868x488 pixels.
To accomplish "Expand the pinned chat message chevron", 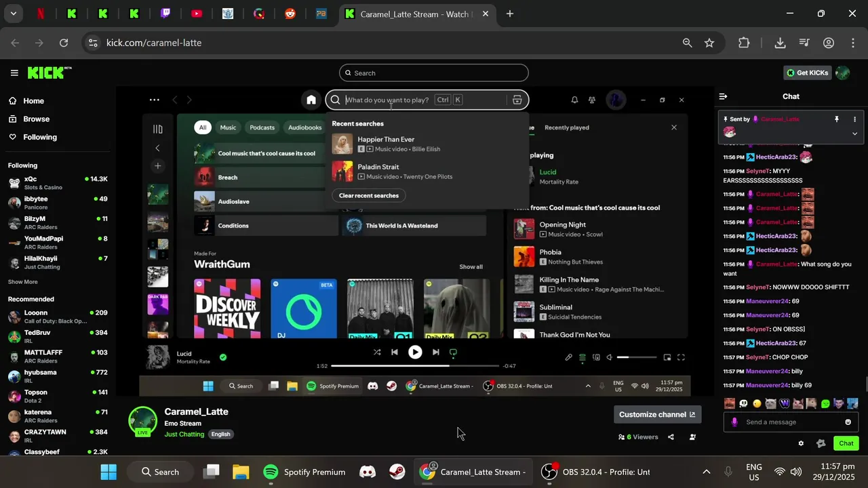I will [x=854, y=134].
